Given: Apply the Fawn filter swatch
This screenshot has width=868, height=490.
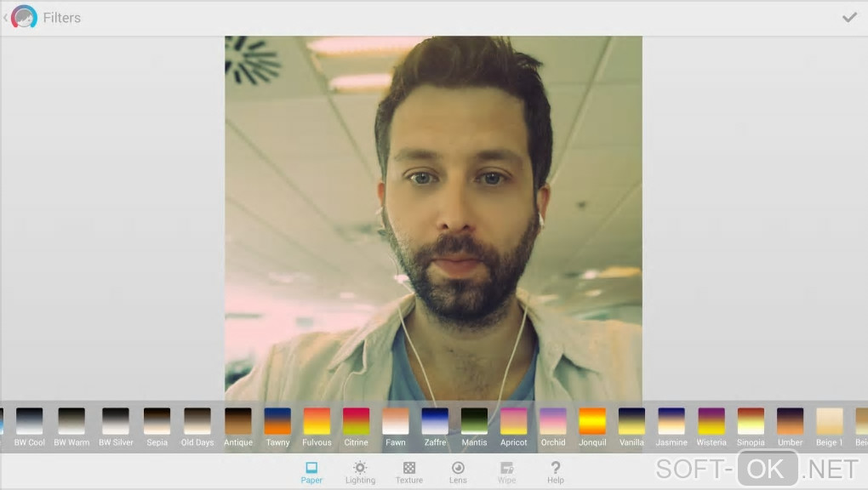Looking at the screenshot, I should click(x=395, y=421).
